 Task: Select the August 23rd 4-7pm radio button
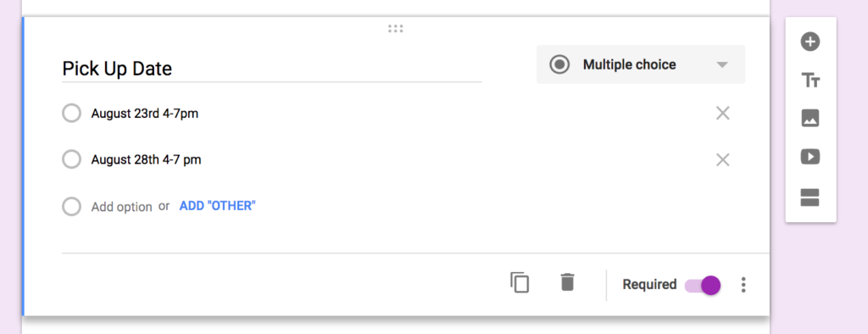tap(71, 114)
